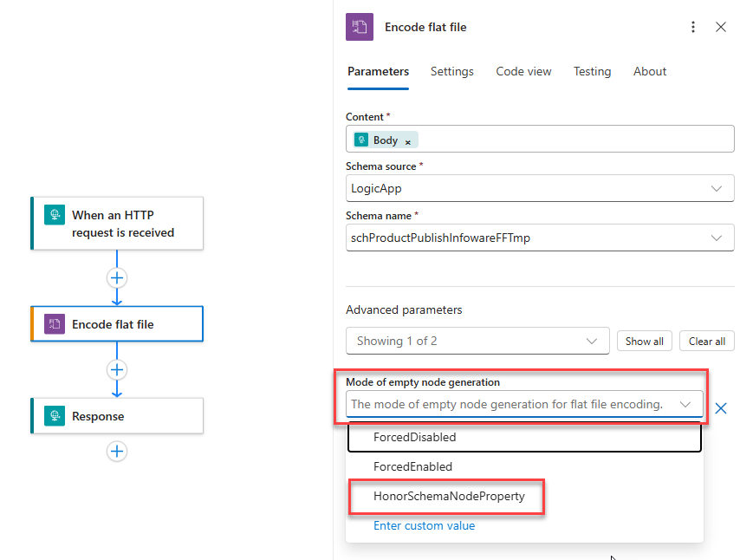Viewport: 740px width, 560px height.
Task: Add step after HTTP request trigger
Action: 117,277
